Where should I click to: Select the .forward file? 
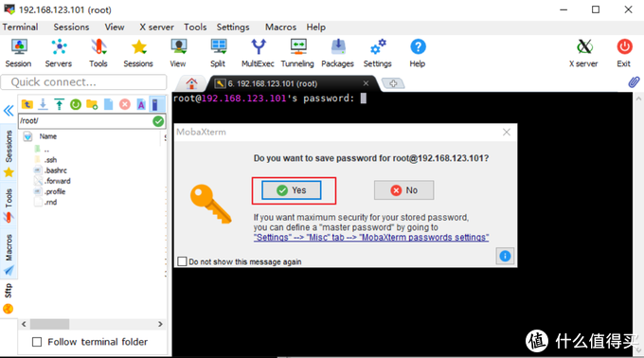click(52, 181)
